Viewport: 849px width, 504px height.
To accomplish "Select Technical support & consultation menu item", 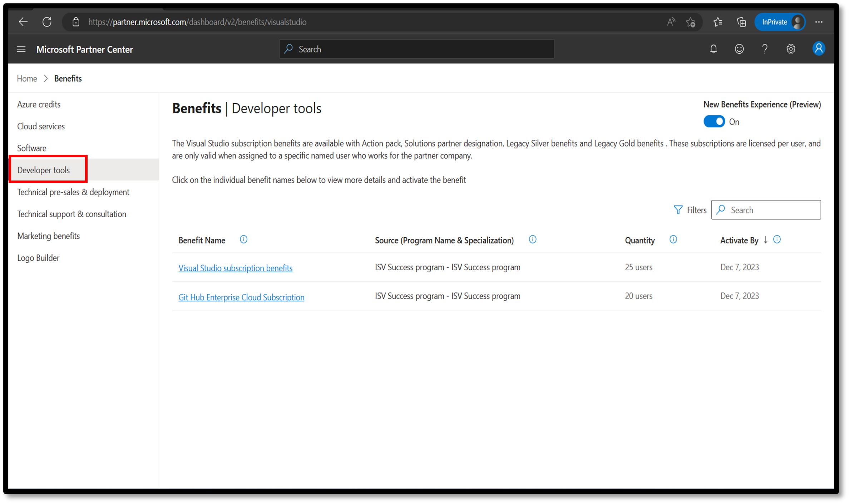I will pos(71,214).
